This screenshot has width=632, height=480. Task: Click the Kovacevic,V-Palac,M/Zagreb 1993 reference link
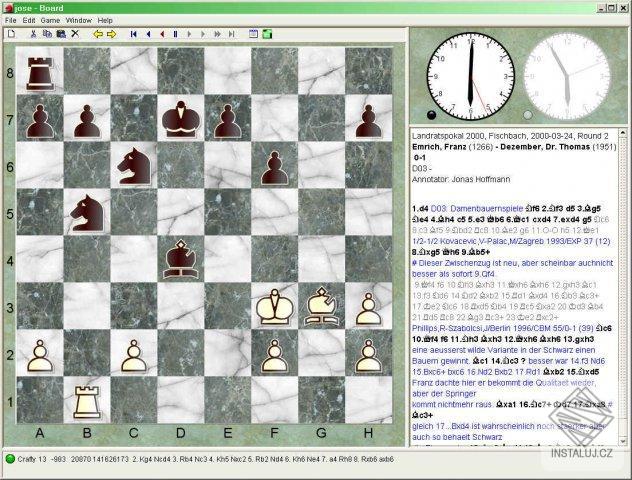point(511,241)
